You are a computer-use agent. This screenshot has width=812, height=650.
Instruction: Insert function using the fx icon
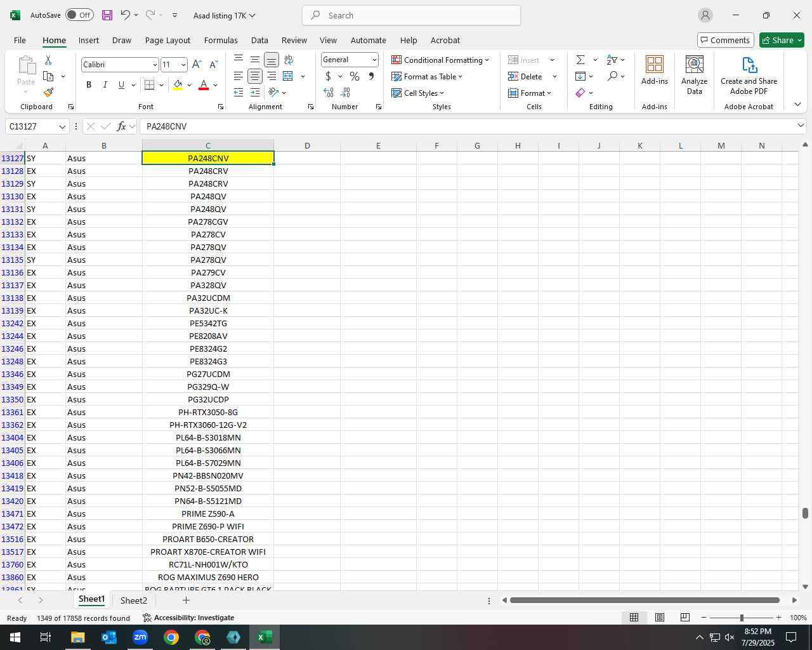pos(121,126)
